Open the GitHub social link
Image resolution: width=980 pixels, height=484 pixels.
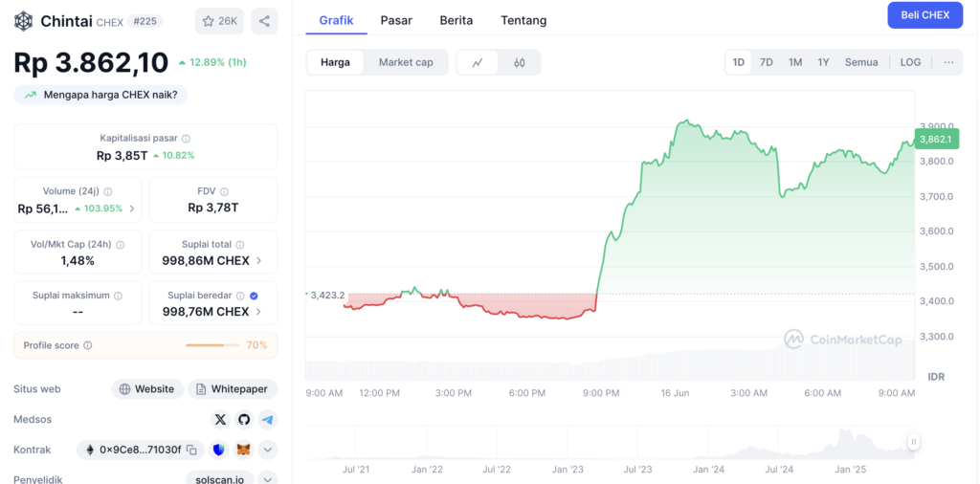(x=244, y=420)
